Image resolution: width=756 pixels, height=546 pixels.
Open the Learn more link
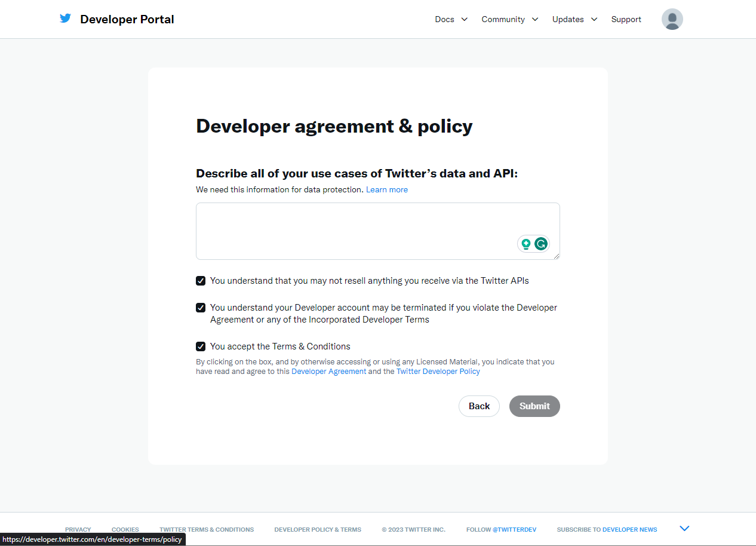(387, 189)
